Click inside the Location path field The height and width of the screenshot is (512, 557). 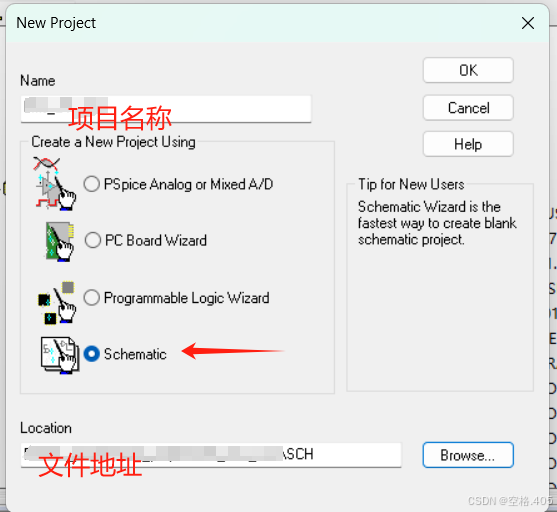(211, 455)
